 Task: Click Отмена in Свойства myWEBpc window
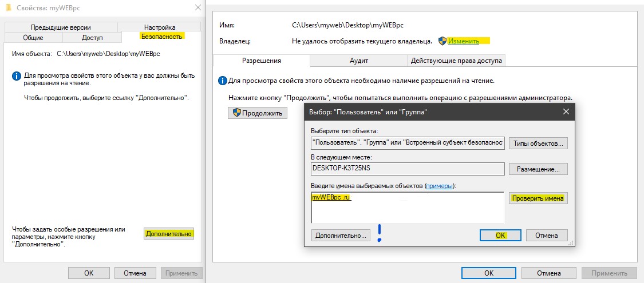[135, 273]
